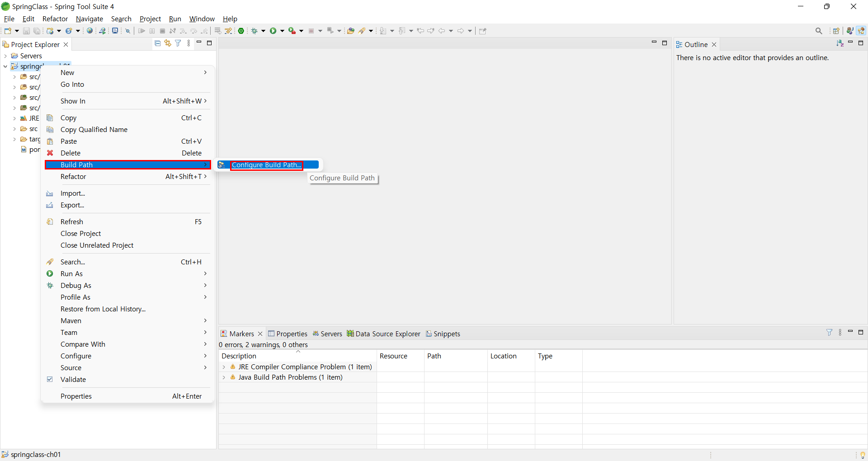Click the Open Perspective icon
Image resolution: width=868 pixels, height=461 pixels.
click(836, 31)
